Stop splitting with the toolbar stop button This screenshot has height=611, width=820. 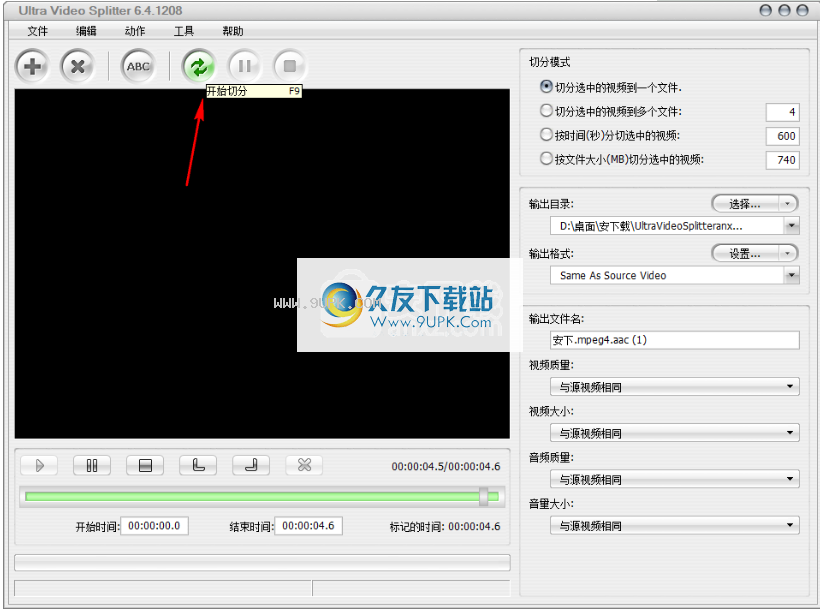(290, 66)
